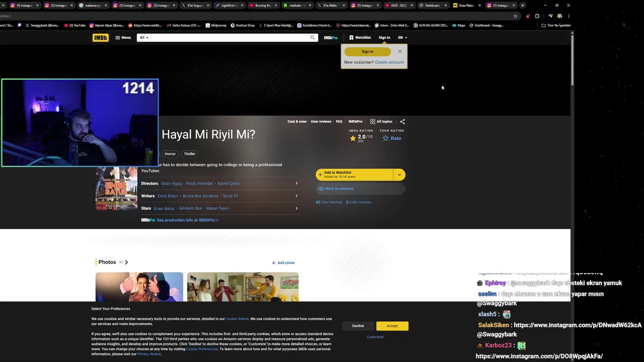This screenshot has height=362, width=644.
Task: Select the Horror genre chip
Action: tap(170, 154)
